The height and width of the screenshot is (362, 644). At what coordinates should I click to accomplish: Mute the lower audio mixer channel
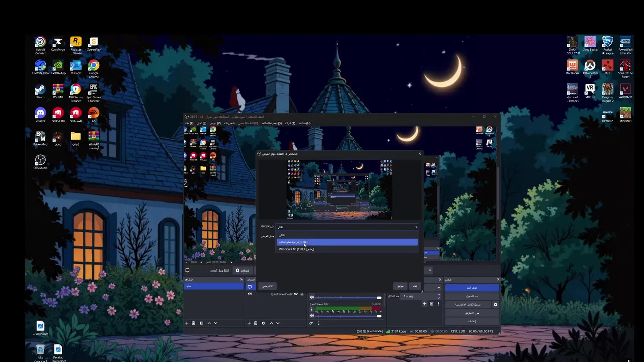(312, 315)
